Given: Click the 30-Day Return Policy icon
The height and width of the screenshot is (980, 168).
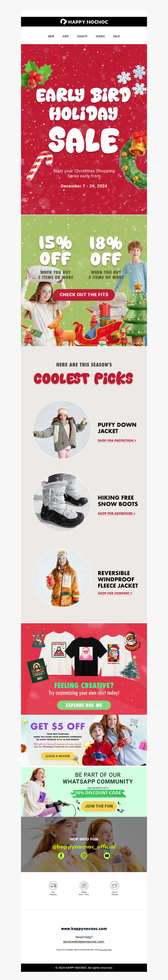Looking at the screenshot, I should 84,886.
